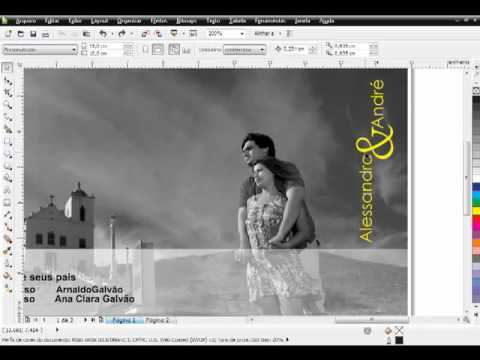The width and height of the screenshot is (480, 360).
Task: Open the Editar menu
Action: click(x=52, y=21)
